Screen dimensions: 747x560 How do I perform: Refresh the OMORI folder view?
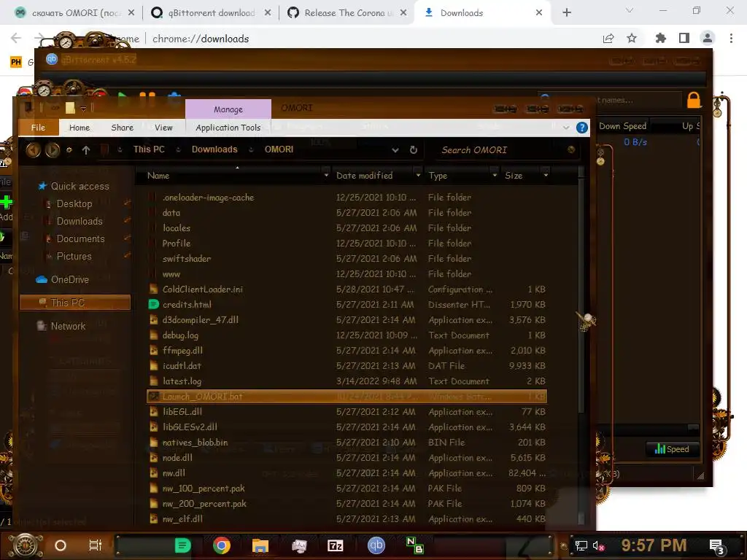[x=413, y=150]
